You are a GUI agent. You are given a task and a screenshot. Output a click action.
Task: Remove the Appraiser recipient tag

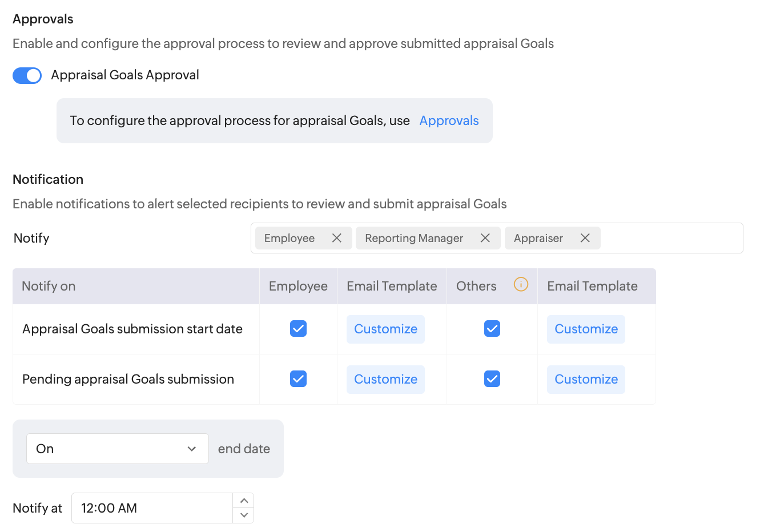(585, 238)
